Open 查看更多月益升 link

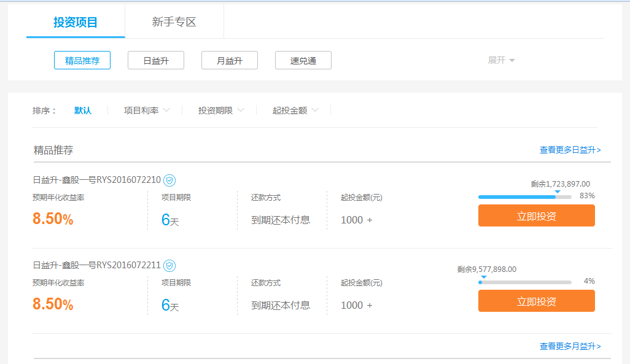pyautogui.click(x=570, y=346)
